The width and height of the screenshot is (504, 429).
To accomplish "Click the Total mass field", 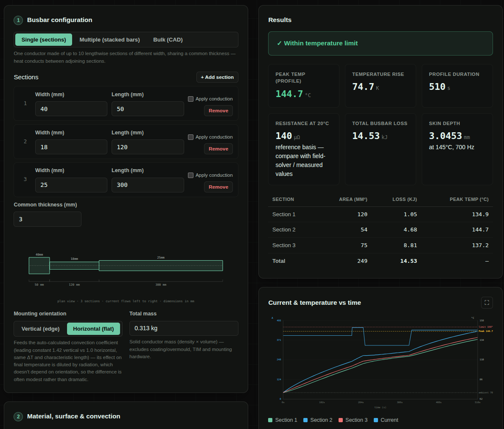I will coord(184,328).
